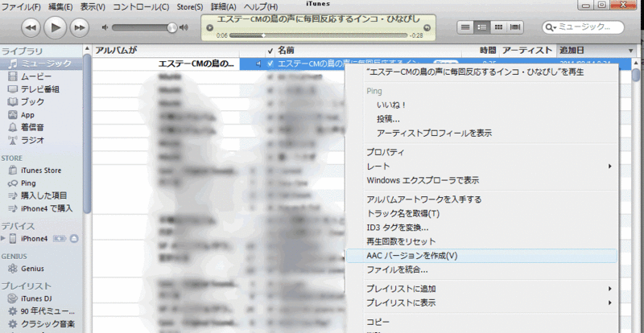Choose the Play "エステーCM…"を再生 context item
Viewport: 644px width, 333px height.
[x=475, y=72]
